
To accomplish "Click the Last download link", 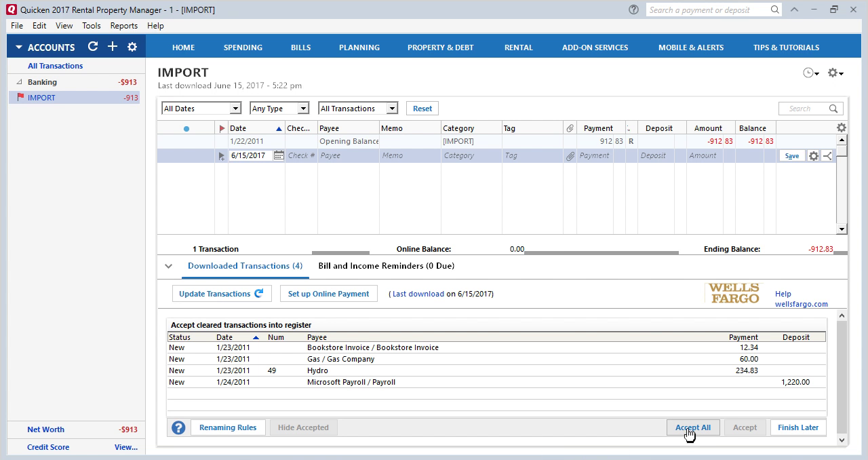I will (x=418, y=294).
